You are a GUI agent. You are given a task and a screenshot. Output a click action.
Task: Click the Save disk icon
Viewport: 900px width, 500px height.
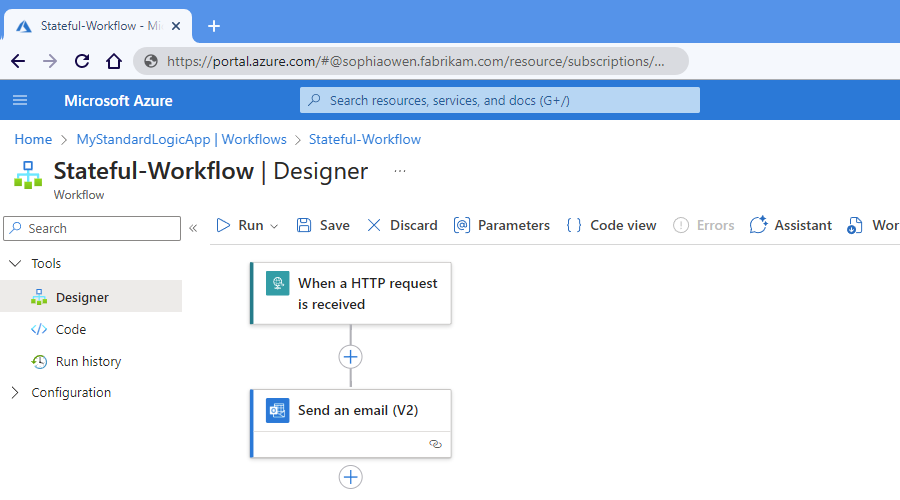click(x=304, y=226)
